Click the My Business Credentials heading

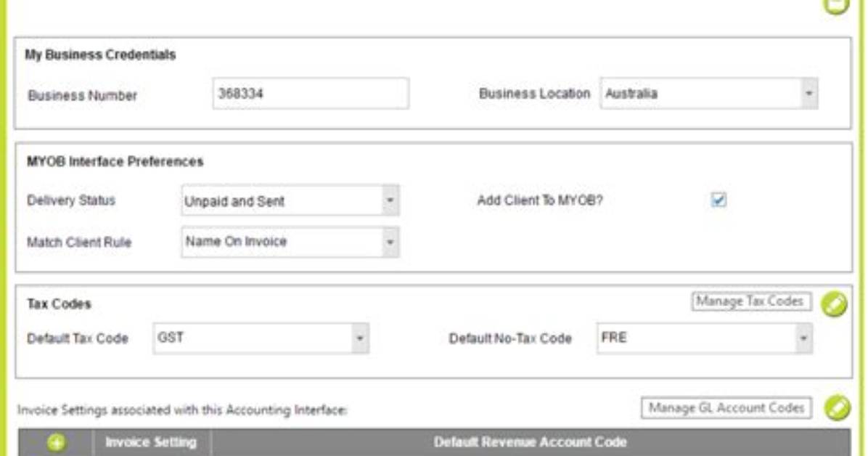tap(100, 55)
